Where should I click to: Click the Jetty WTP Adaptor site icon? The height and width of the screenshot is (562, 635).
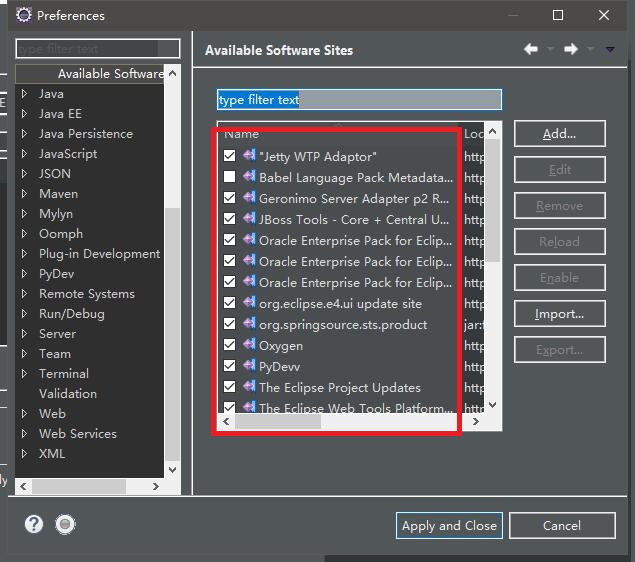point(249,155)
